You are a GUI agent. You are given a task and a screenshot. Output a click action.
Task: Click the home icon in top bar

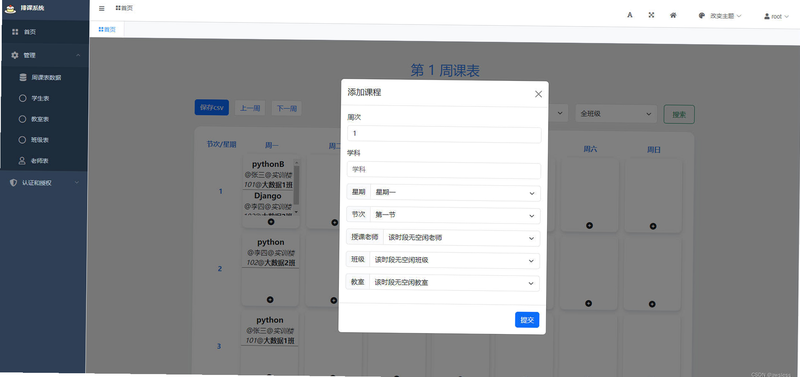point(673,15)
